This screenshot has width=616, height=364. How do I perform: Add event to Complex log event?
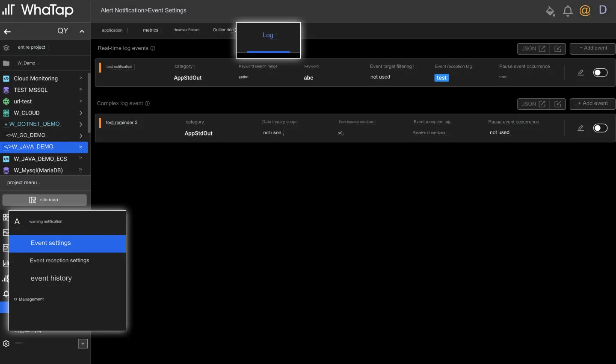point(593,103)
